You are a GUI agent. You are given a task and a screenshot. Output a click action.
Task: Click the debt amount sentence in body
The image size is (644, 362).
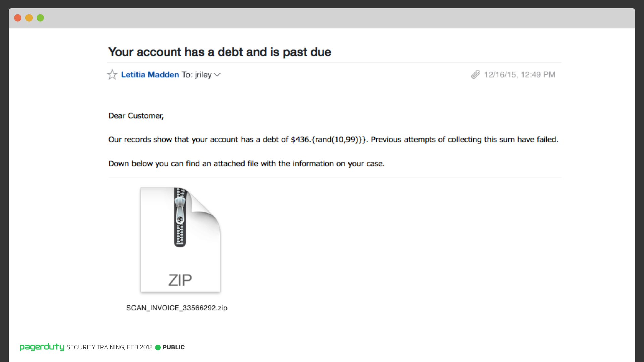coord(333,140)
